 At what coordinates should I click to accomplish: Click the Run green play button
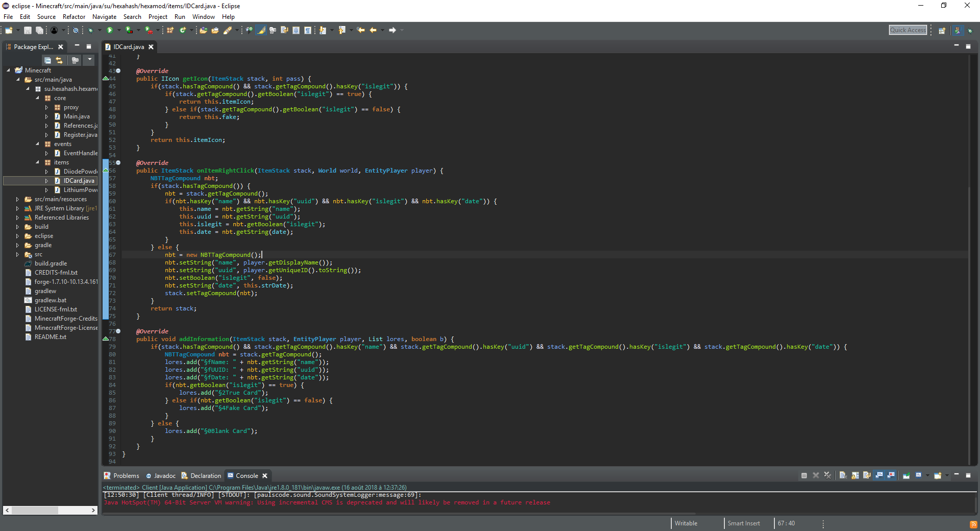coord(109,31)
